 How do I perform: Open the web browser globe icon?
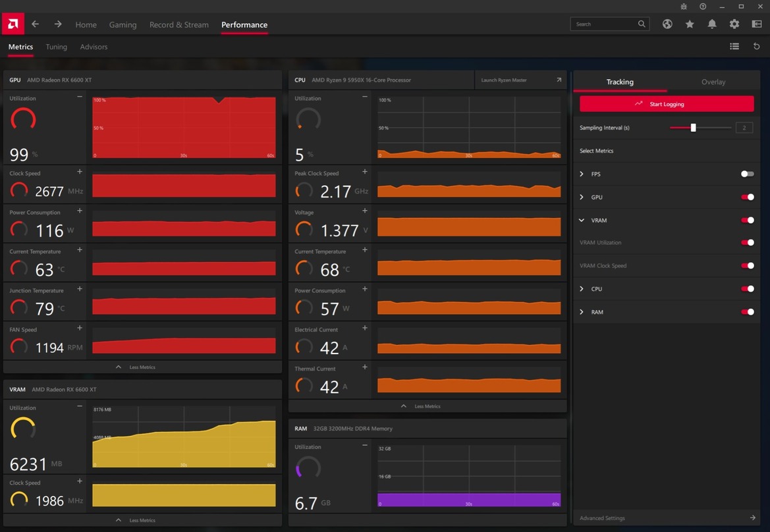[667, 24]
